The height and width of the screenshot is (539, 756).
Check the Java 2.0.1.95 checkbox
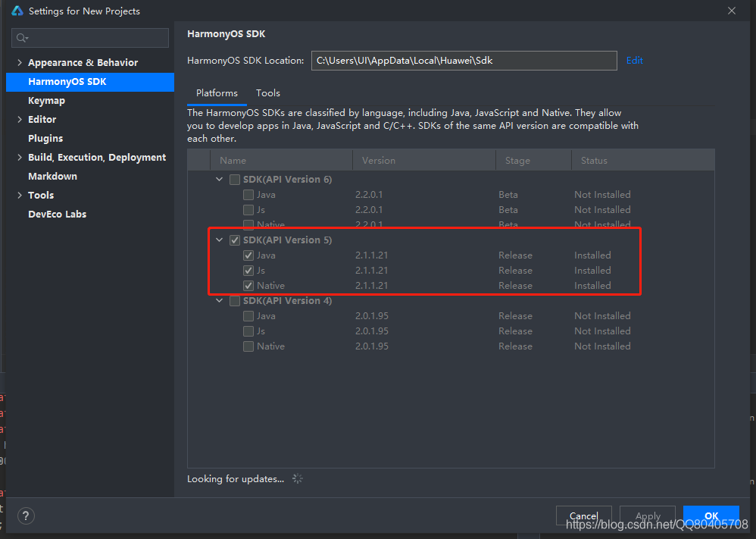[x=248, y=316]
